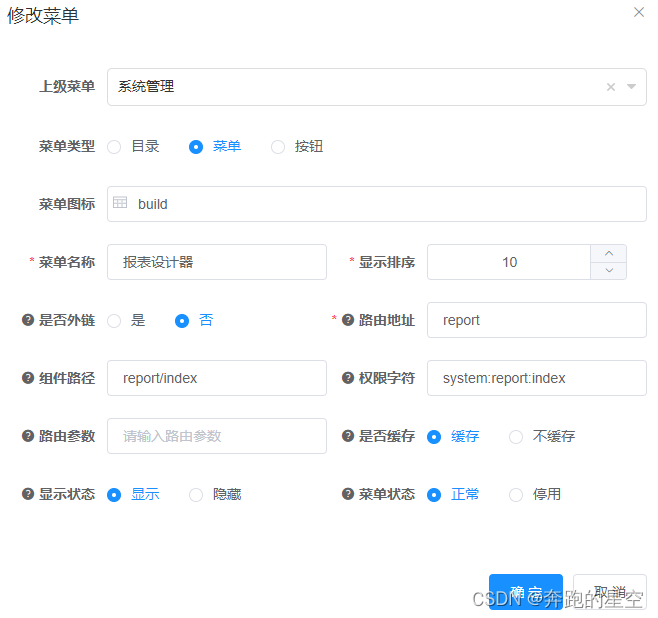Cancel with the 取消 button
Image resolution: width=658 pixels, height=618 pixels.
coord(610,592)
